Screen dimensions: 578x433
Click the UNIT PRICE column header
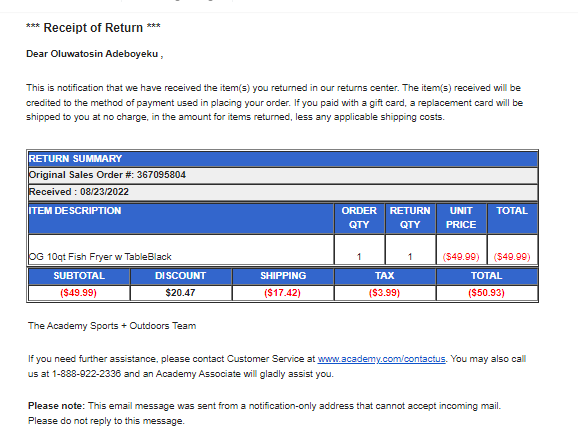click(461, 218)
